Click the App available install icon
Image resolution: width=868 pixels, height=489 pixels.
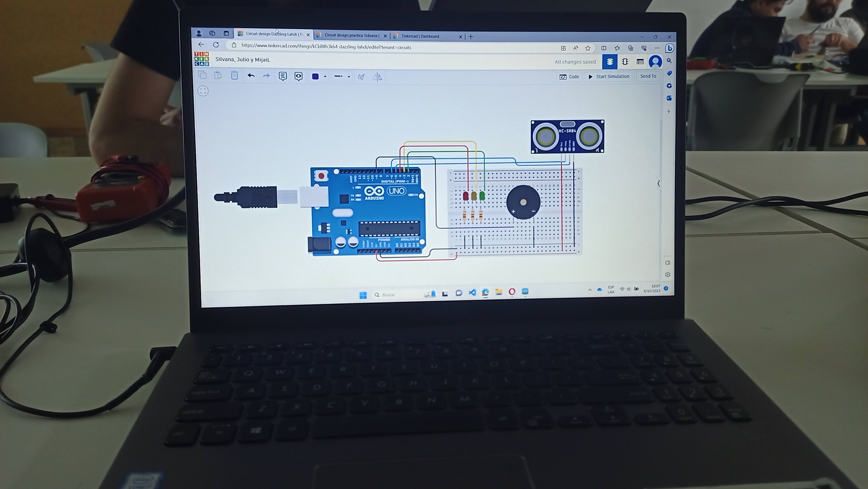point(563,48)
